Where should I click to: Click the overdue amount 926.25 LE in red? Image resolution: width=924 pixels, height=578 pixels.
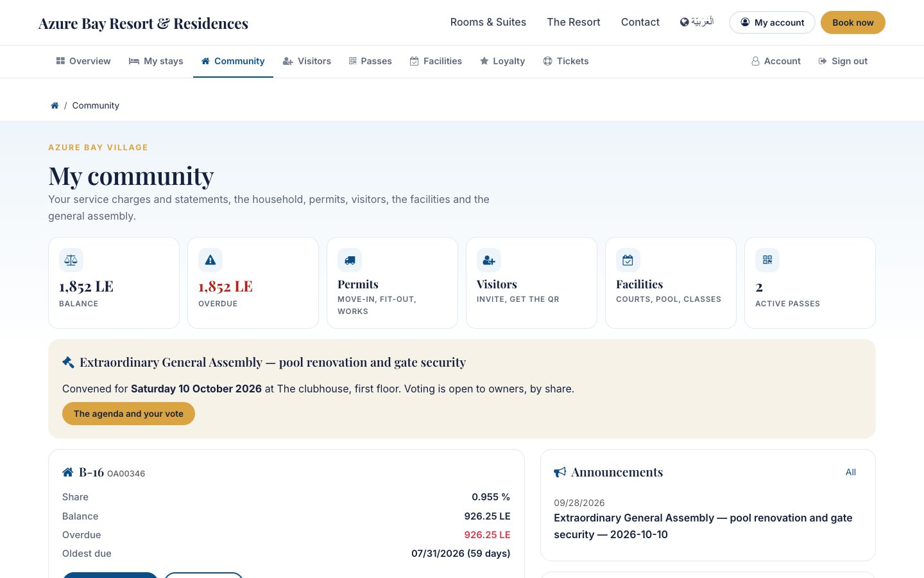point(487,535)
